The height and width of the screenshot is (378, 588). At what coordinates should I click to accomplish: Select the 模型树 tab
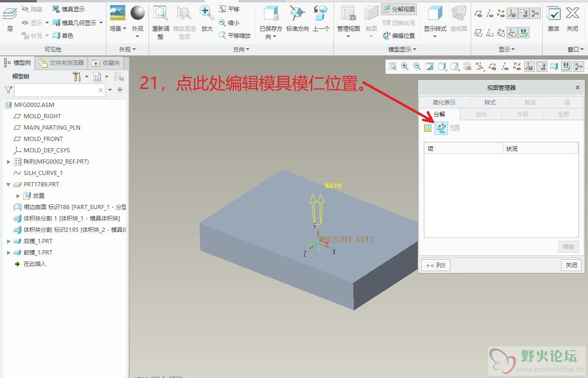18,62
